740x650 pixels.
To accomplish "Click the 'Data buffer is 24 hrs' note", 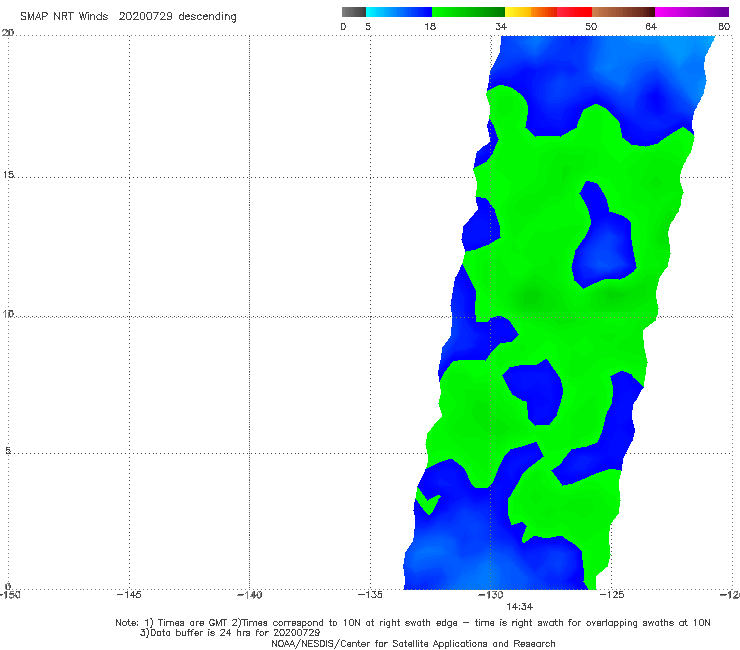I will pos(230,633).
